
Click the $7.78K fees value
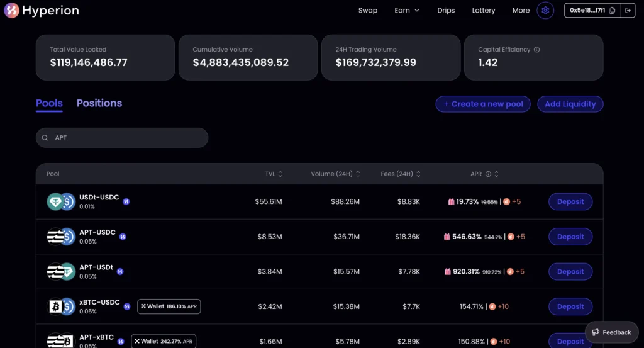pyautogui.click(x=409, y=272)
